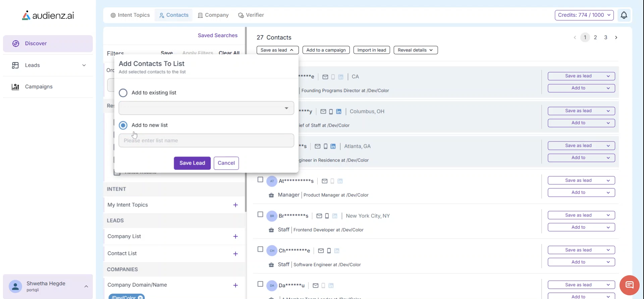This screenshot has width=644, height=299.
Task: Open notifications bell
Action: pyautogui.click(x=624, y=15)
